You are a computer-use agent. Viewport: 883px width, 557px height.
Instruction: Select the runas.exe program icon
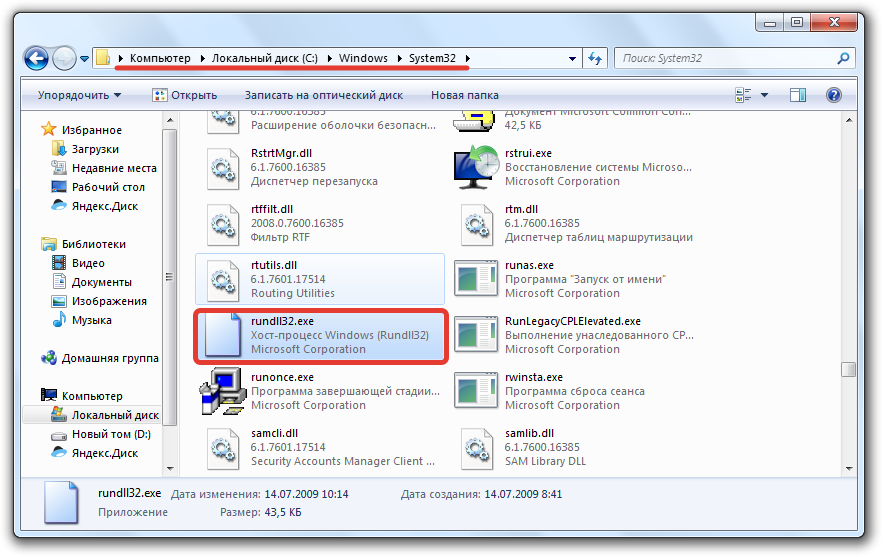pyautogui.click(x=476, y=279)
